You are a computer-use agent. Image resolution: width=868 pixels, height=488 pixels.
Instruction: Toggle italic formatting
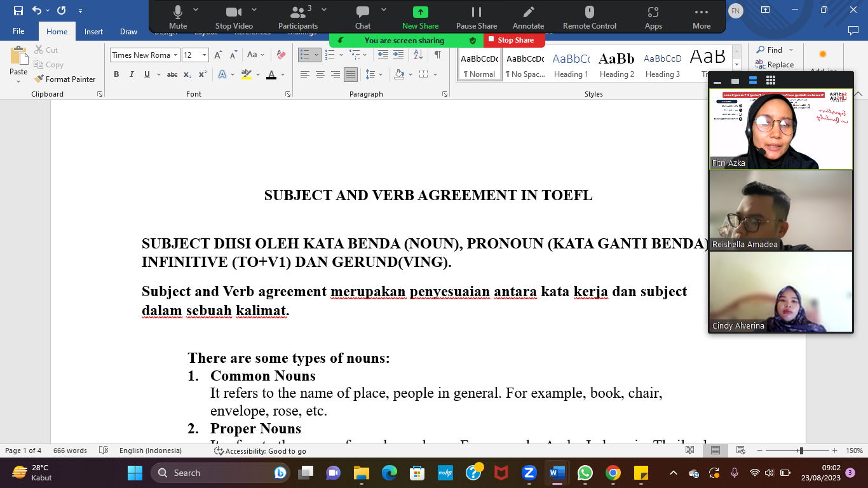131,74
